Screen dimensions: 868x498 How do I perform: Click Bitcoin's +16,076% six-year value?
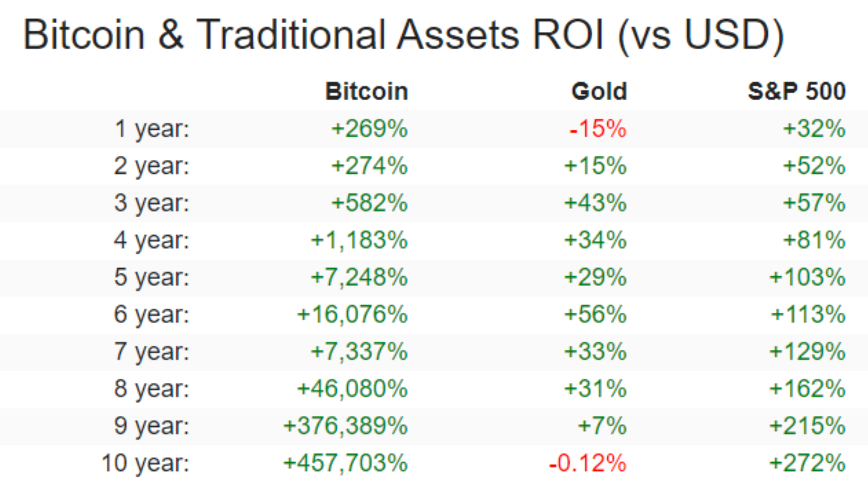(x=353, y=315)
